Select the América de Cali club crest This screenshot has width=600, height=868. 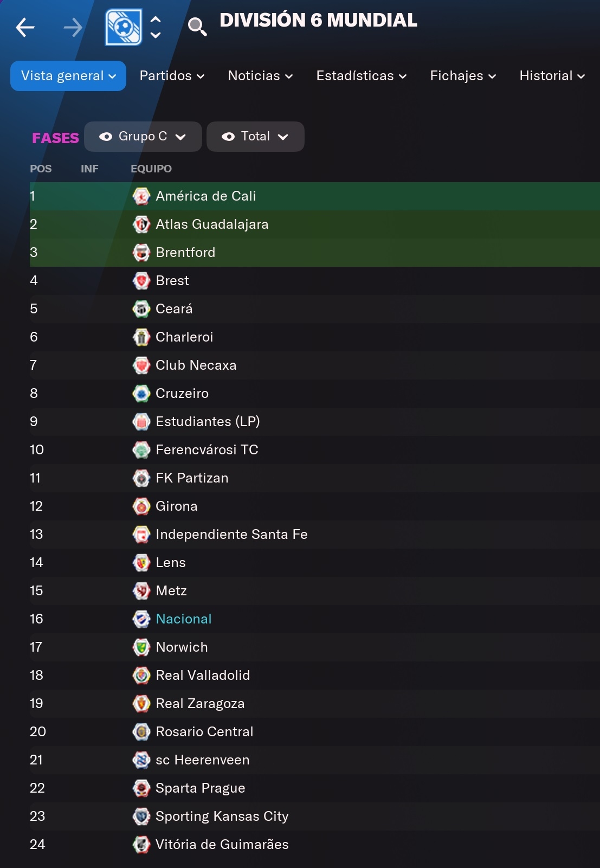[x=141, y=196]
